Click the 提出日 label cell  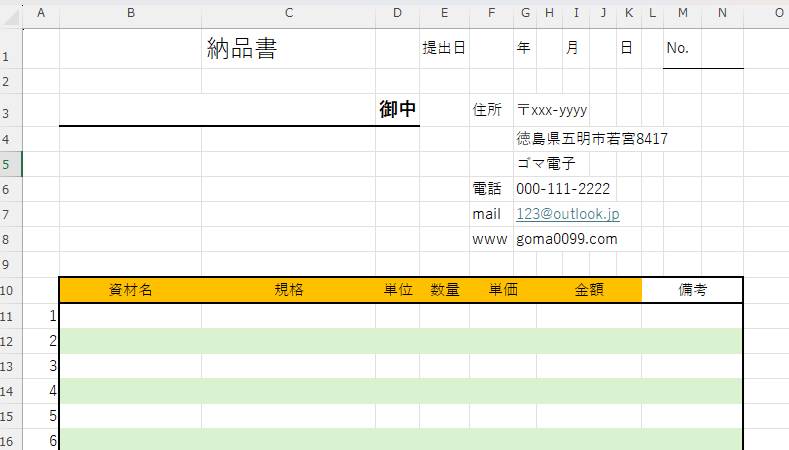coord(444,48)
